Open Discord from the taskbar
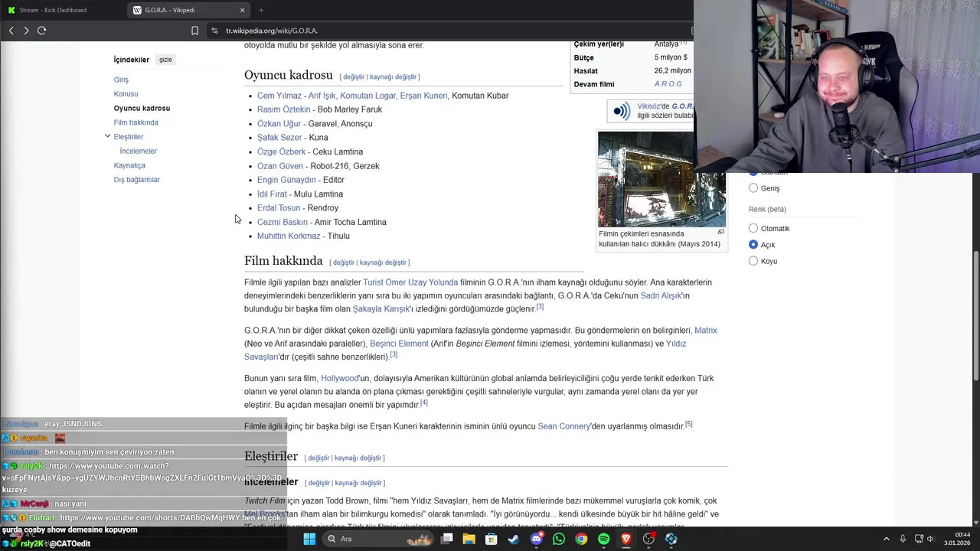The width and height of the screenshot is (980, 551). [536, 539]
